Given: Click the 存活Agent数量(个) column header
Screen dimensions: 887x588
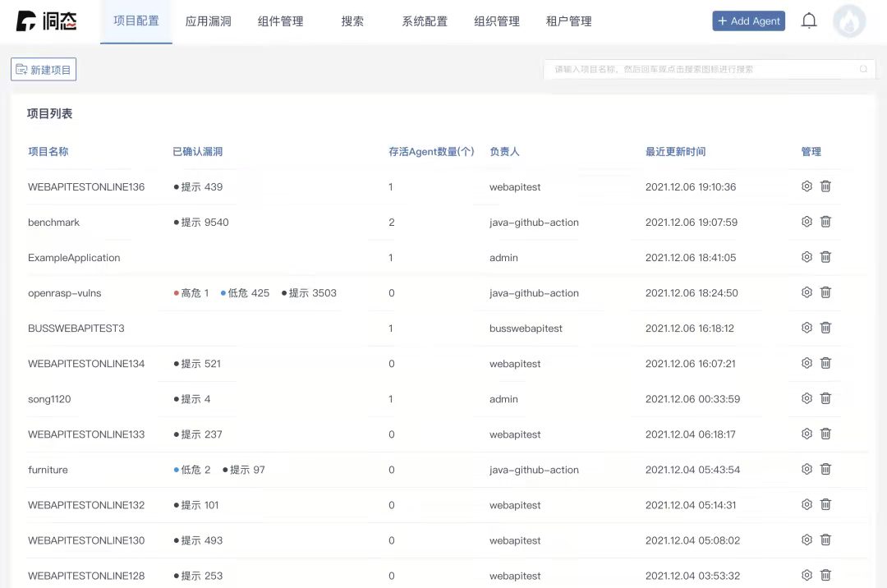Looking at the screenshot, I should pyautogui.click(x=431, y=152).
